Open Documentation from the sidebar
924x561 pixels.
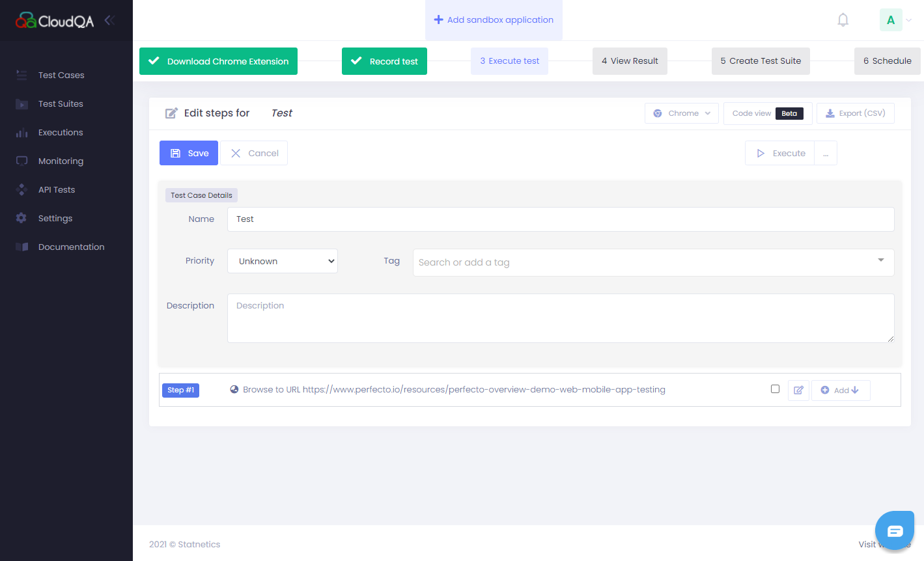tap(71, 247)
